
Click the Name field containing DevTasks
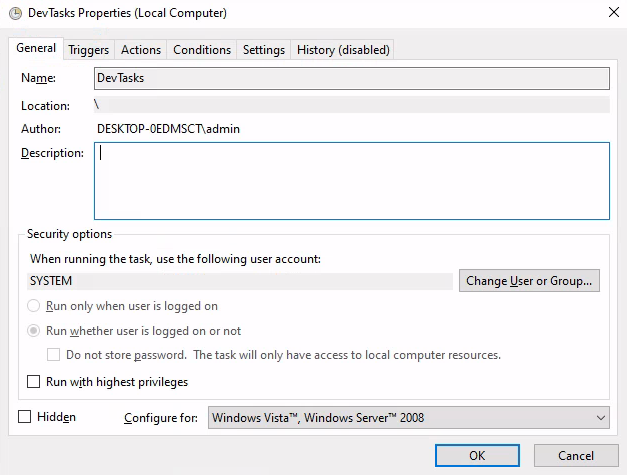click(x=352, y=78)
